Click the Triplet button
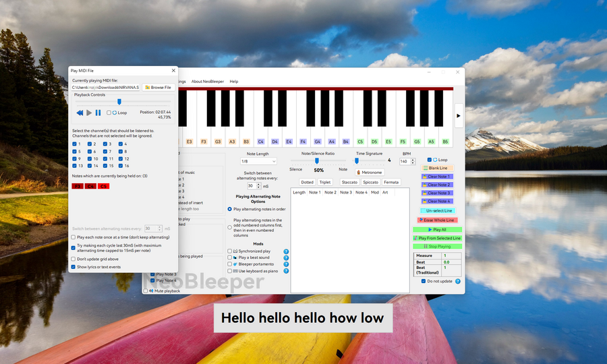Screen dimensions: 607x364 [325, 182]
